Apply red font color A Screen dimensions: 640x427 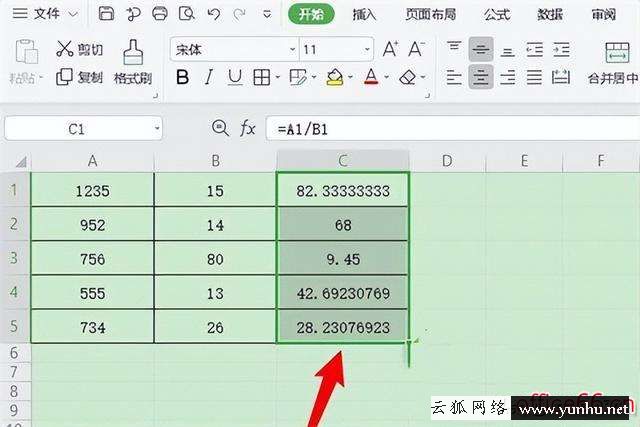(371, 77)
